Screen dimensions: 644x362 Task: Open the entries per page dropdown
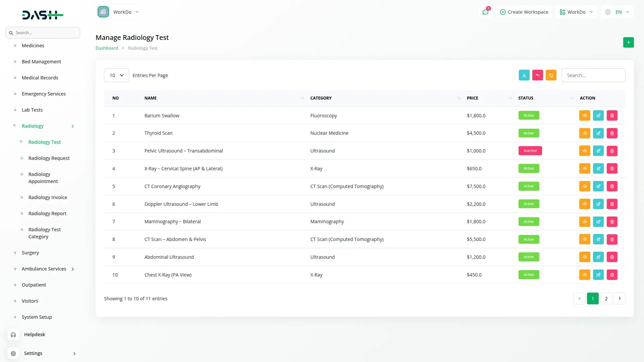point(116,75)
